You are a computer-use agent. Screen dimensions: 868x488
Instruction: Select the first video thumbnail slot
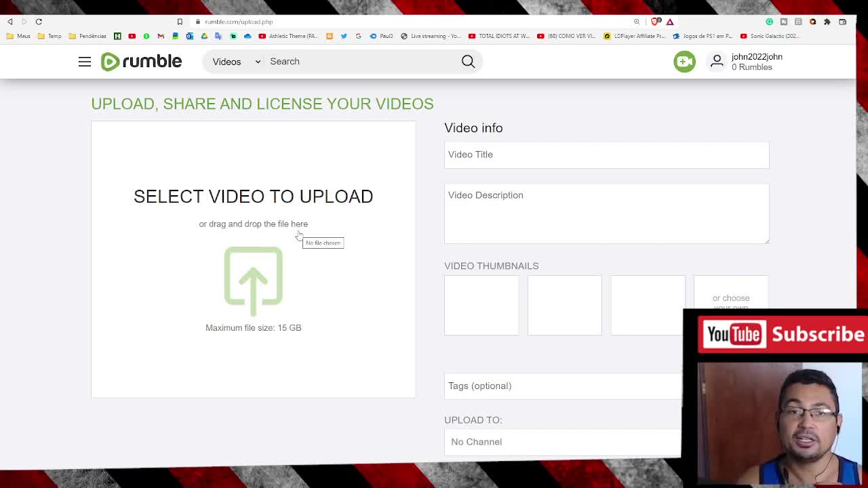[x=481, y=305]
